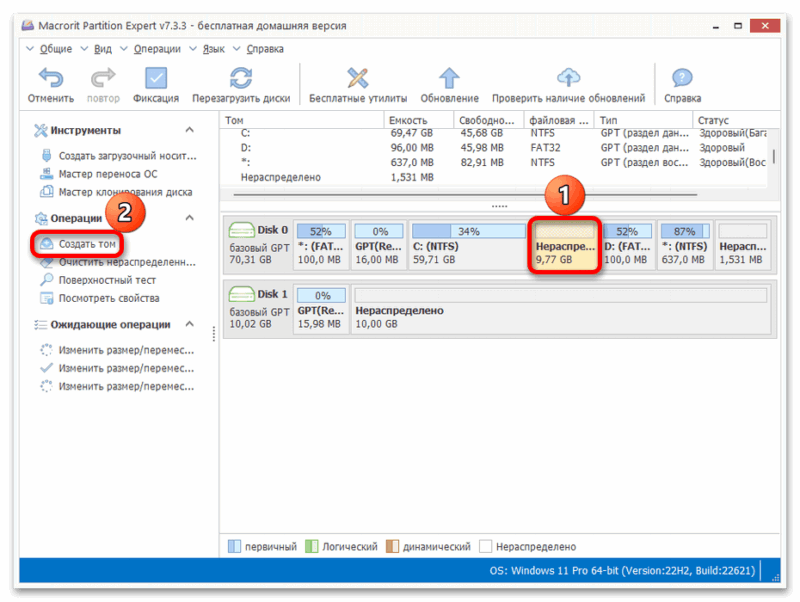The image size is (800, 602).
Task: Collapse the Инструменты section chevron
Action: coord(189,130)
